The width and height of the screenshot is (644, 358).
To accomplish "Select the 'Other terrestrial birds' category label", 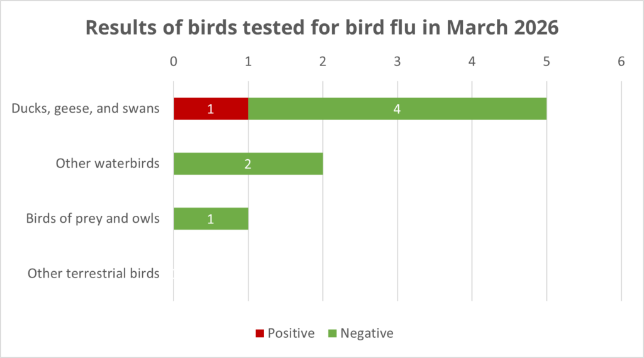I will [93, 274].
